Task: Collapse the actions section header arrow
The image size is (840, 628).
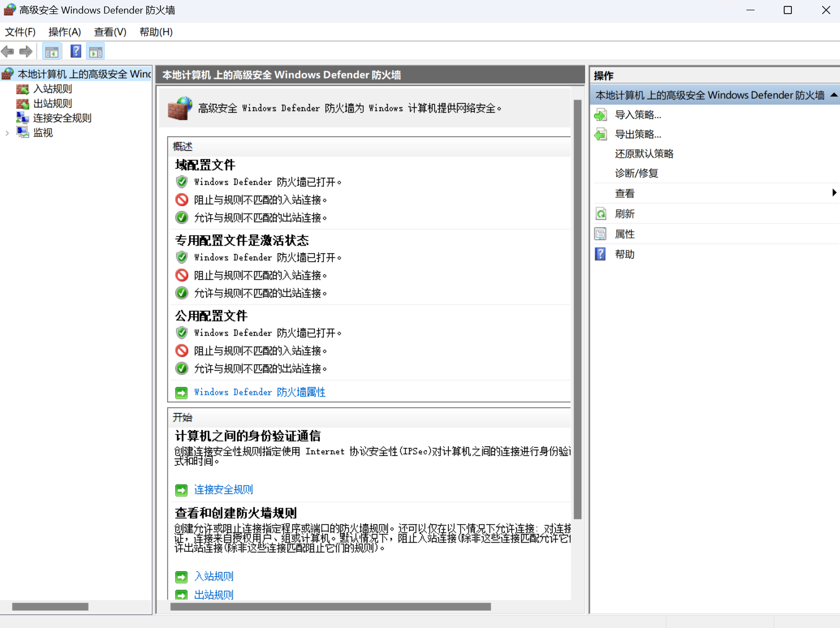Action: [834, 95]
